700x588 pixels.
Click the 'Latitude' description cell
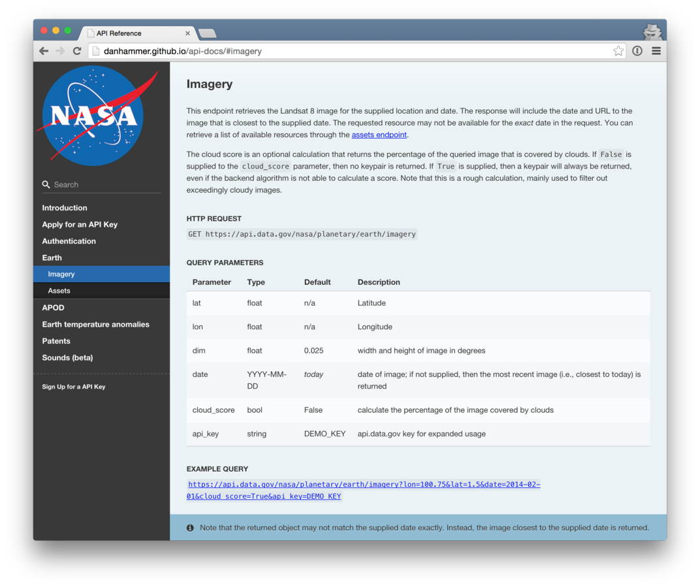pyautogui.click(x=372, y=302)
